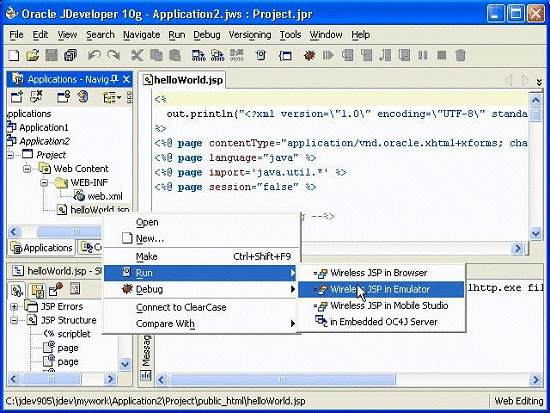This screenshot has height=413, width=550.
Task: Open the Versioning menu
Action: coord(250,35)
